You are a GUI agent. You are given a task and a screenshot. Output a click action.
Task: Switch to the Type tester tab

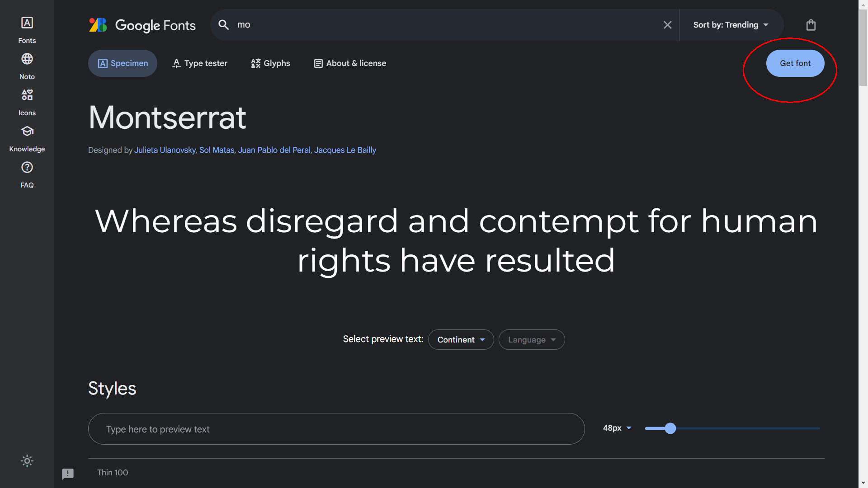click(x=199, y=63)
